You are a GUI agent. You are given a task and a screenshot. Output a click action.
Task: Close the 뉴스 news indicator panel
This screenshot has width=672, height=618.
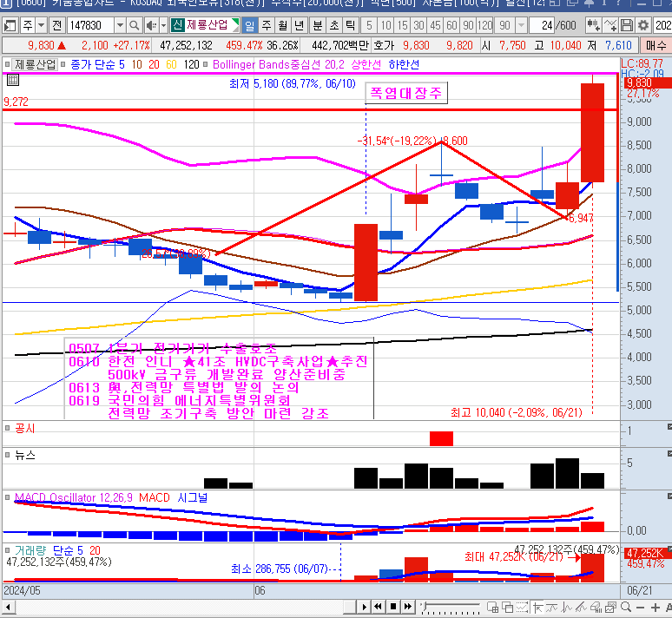pyautogui.click(x=668, y=453)
